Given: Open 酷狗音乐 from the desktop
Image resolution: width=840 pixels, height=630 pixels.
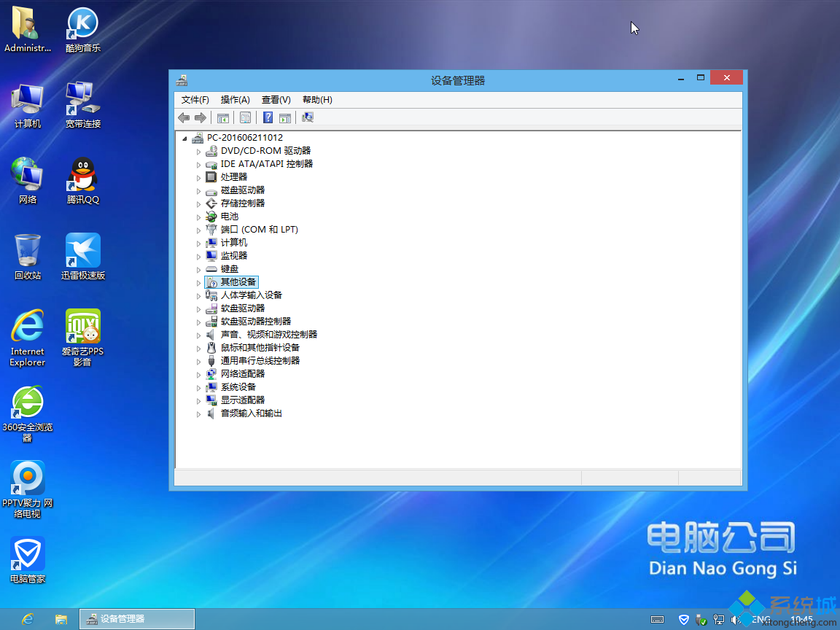Looking at the screenshot, I should point(82,20).
